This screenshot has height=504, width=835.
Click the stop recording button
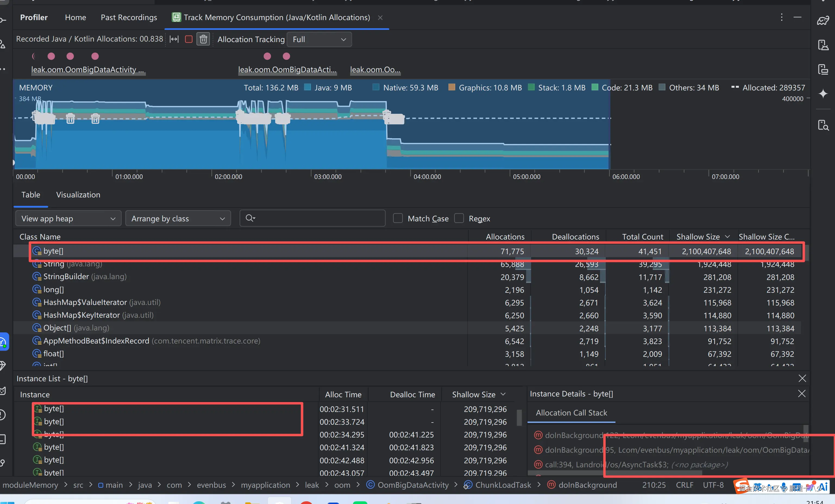189,39
